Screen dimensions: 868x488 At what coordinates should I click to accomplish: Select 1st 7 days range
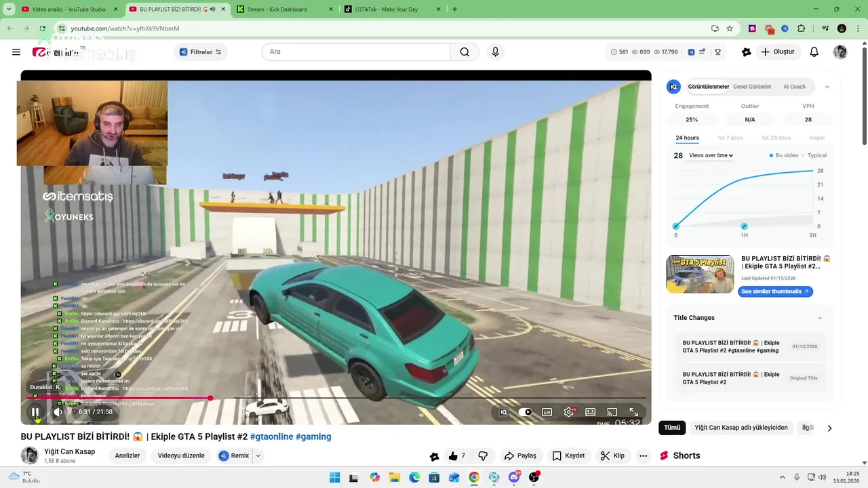[x=730, y=138]
